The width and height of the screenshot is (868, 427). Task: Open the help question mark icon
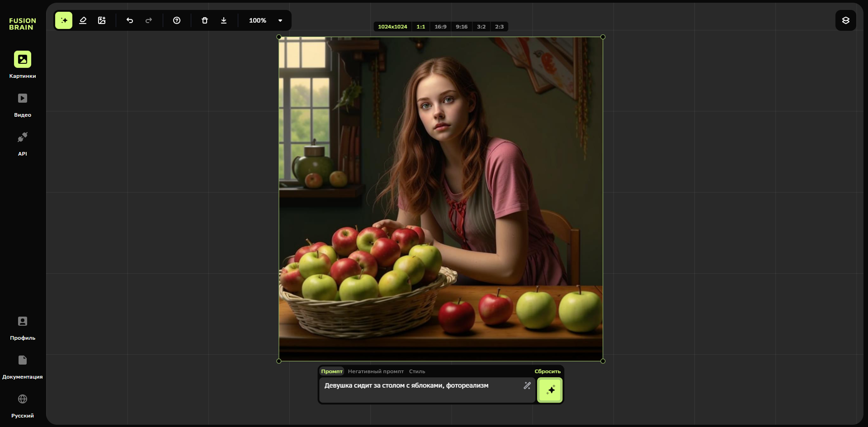point(177,20)
